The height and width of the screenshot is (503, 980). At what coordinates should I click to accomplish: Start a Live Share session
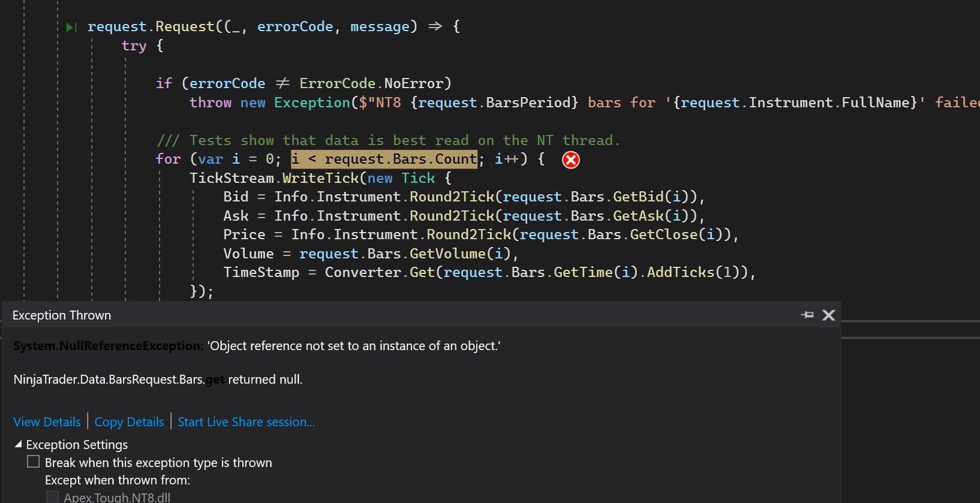tap(246, 422)
